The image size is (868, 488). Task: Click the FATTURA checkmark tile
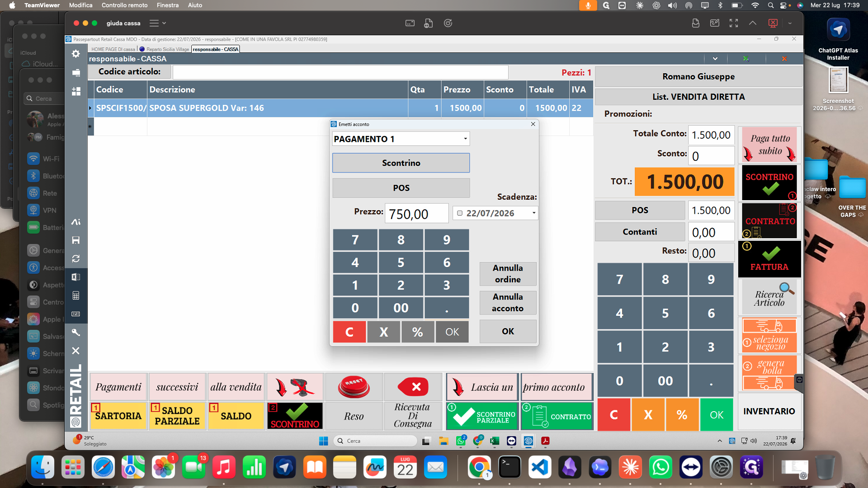pyautogui.click(x=769, y=259)
